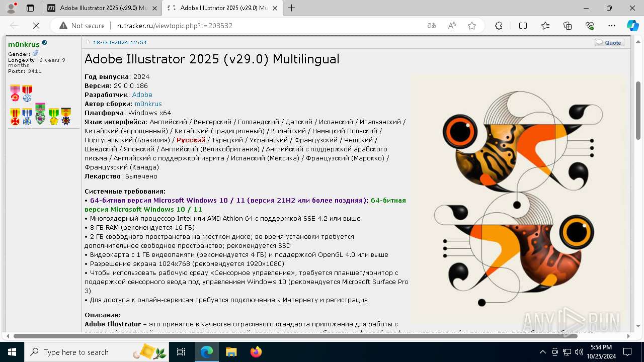The width and height of the screenshot is (644, 362).
Task: Click the m0nkrus username link
Action: tap(24, 44)
